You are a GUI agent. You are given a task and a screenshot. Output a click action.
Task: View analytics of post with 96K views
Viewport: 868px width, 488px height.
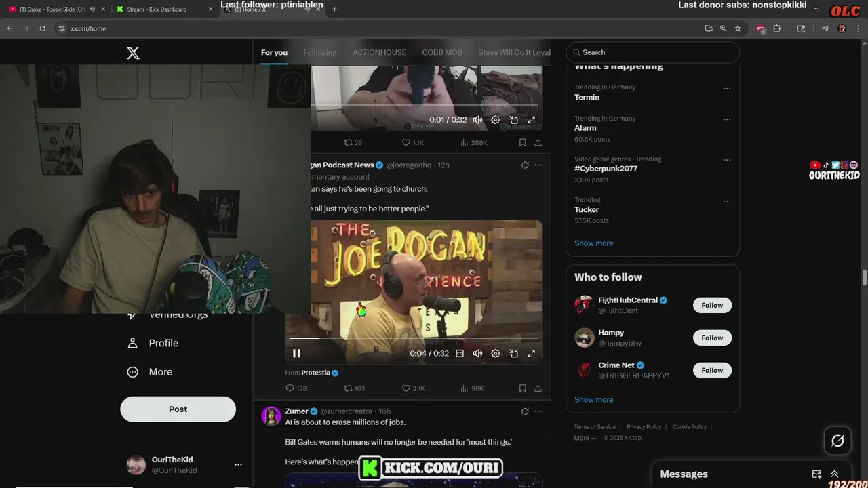[472, 388]
